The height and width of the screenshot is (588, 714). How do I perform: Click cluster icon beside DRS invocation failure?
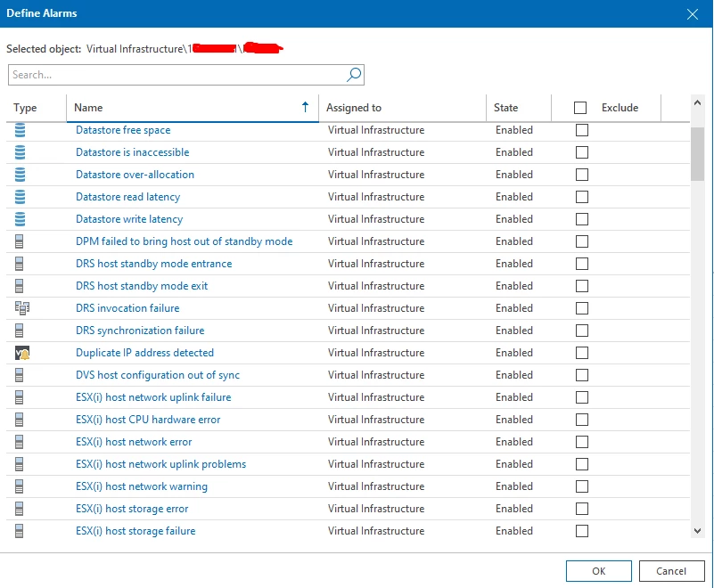point(22,308)
